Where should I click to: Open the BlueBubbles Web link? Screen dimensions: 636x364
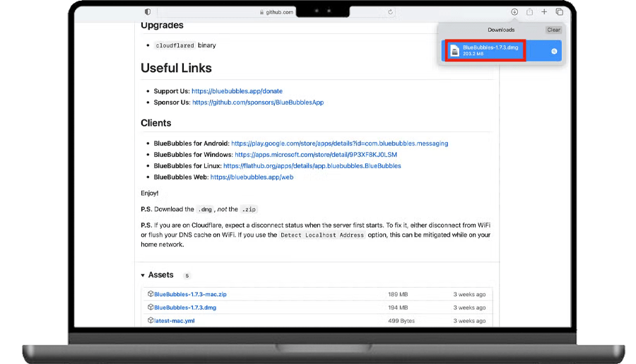(x=252, y=177)
